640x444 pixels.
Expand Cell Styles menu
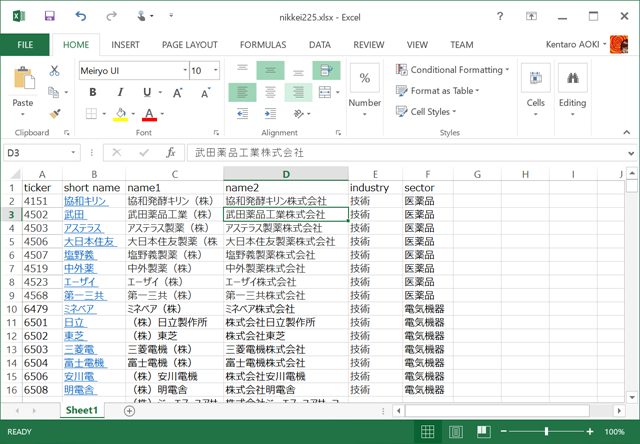[426, 111]
